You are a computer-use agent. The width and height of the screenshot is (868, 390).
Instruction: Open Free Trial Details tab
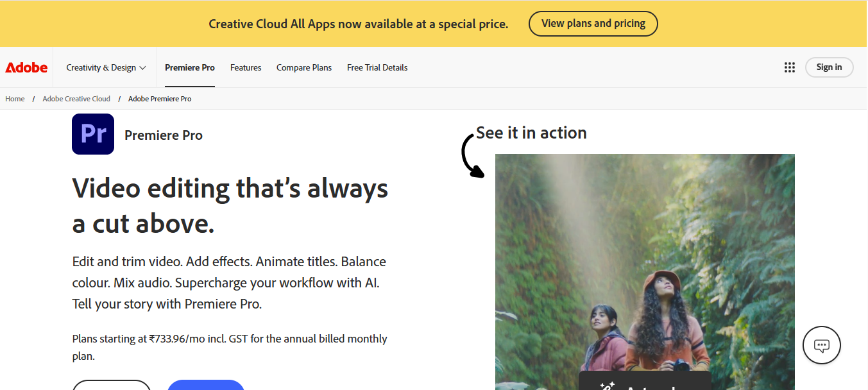coord(377,67)
